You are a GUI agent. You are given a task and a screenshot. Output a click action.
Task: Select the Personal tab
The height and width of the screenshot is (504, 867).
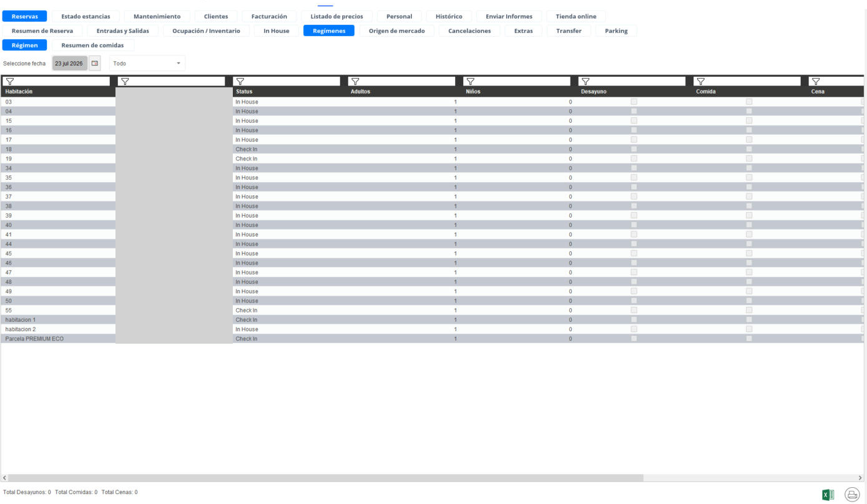[x=399, y=16]
